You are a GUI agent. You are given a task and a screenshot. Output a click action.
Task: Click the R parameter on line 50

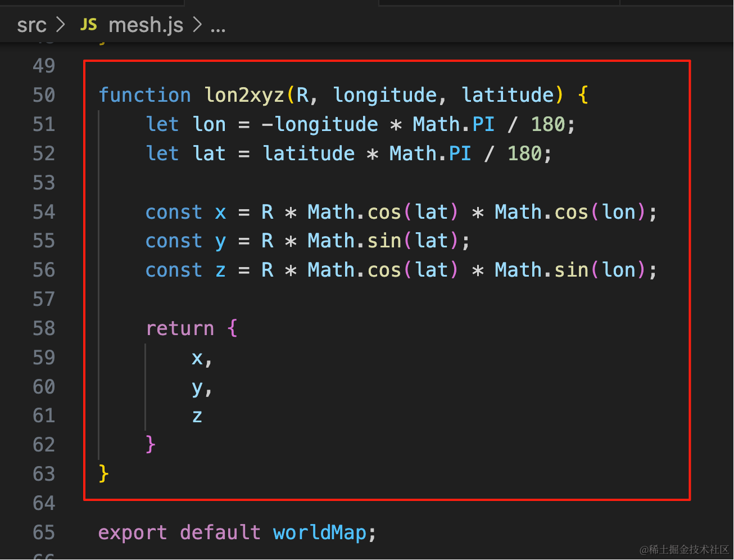tap(303, 95)
